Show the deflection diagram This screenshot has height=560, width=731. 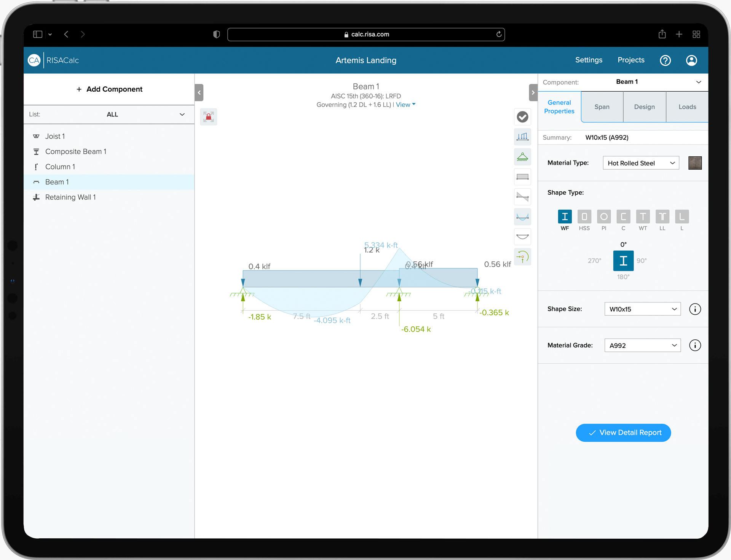522,237
